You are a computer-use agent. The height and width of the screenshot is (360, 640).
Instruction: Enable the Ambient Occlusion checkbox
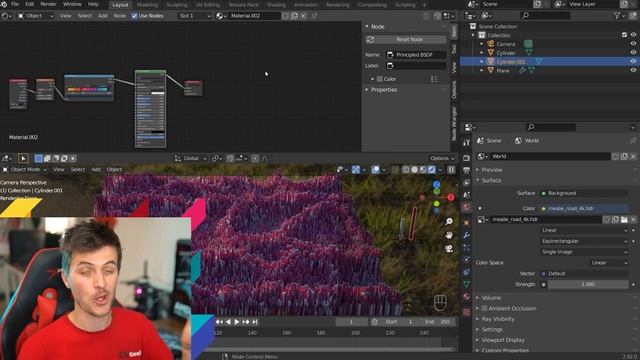[x=484, y=309]
